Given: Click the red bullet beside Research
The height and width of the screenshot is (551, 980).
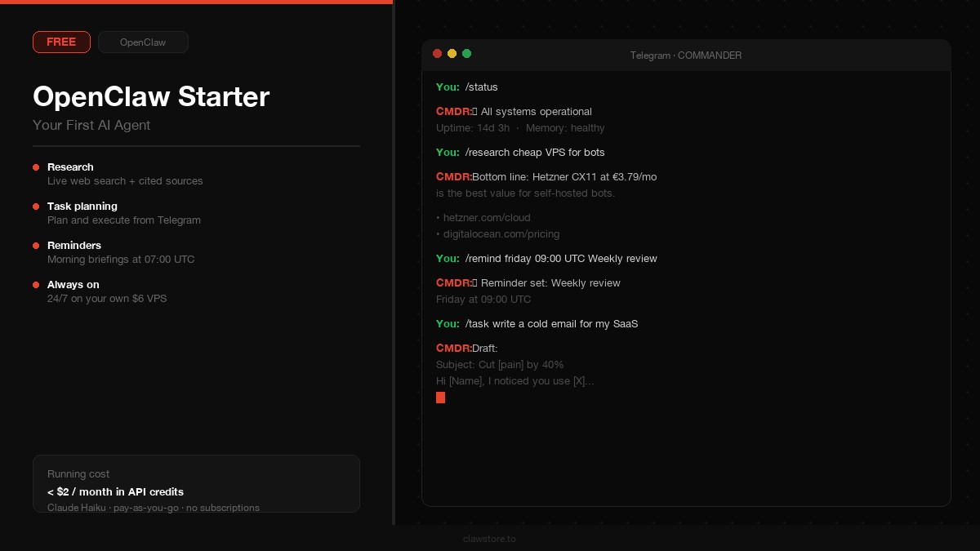Looking at the screenshot, I should pos(36,167).
